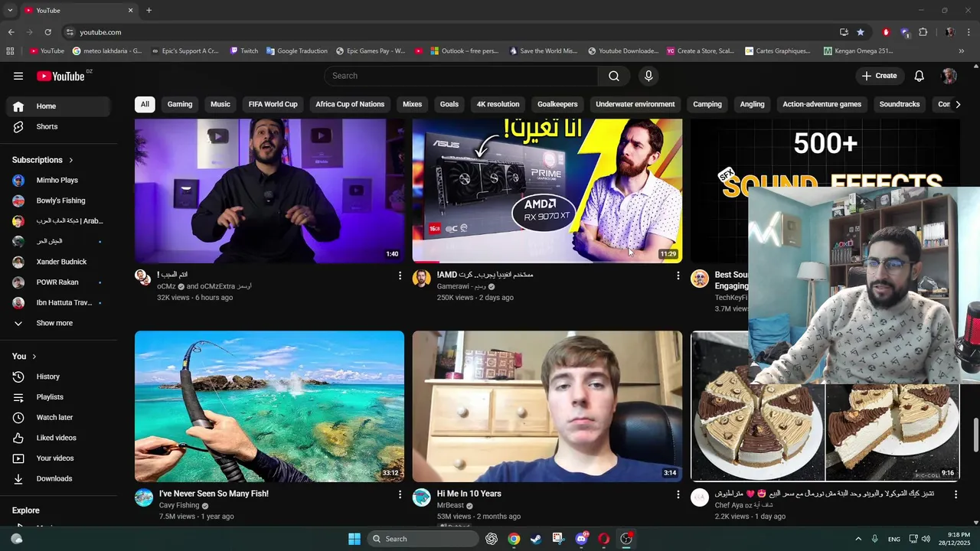
Task: Open a new browser tab
Action: tap(149, 11)
